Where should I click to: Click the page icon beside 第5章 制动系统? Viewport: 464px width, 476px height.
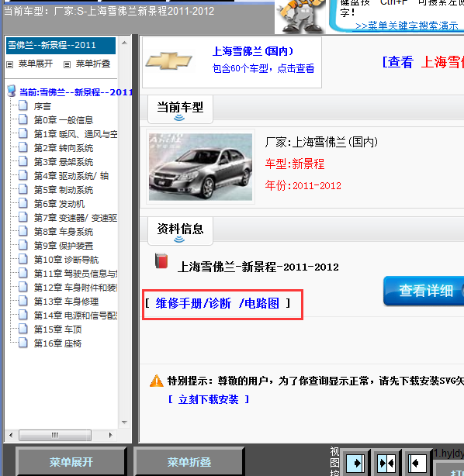[23, 189]
